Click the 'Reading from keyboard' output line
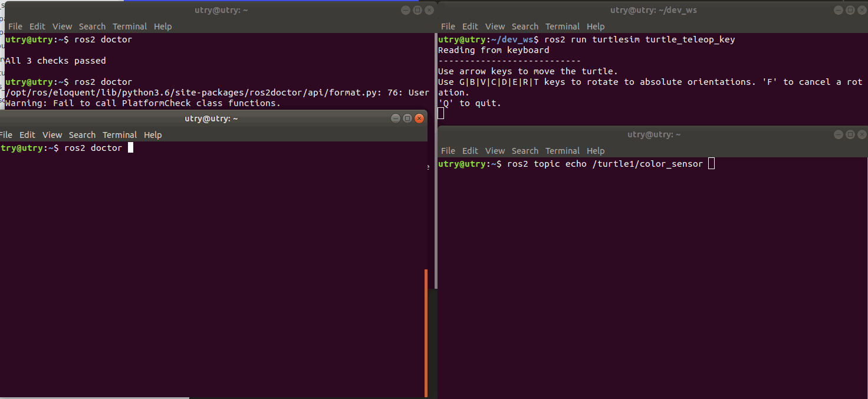The width and height of the screenshot is (868, 399). tap(494, 50)
